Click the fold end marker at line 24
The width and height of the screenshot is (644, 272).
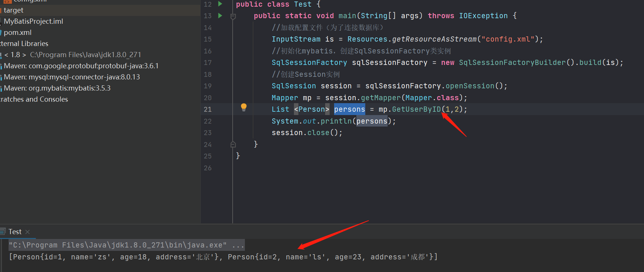[x=233, y=144]
